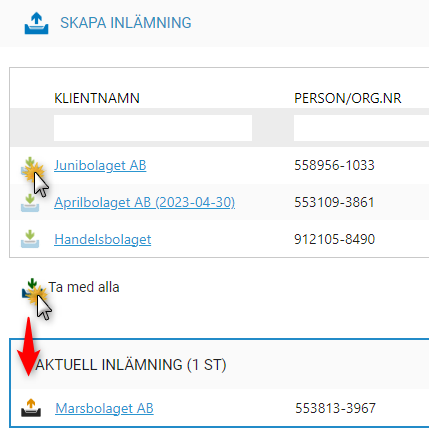Click the AKTUELL INLÄMNING (1 ST) heading
The image size is (429, 446).
click(x=131, y=365)
